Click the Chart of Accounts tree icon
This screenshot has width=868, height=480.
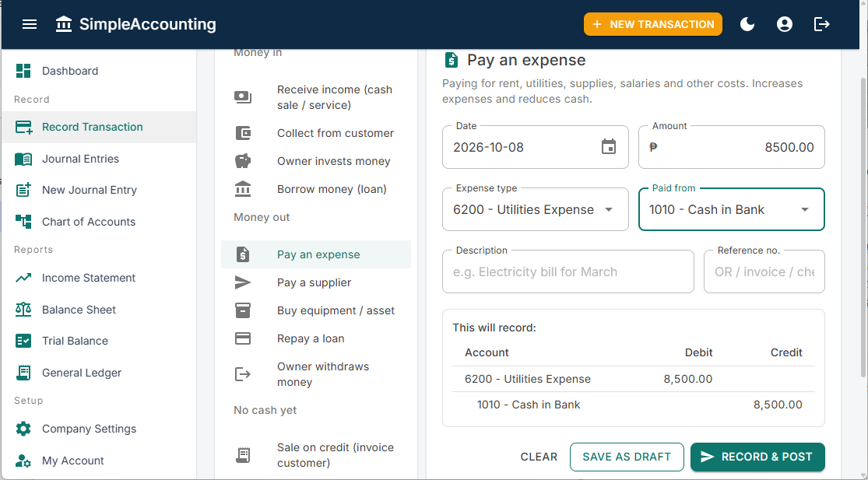tap(23, 222)
